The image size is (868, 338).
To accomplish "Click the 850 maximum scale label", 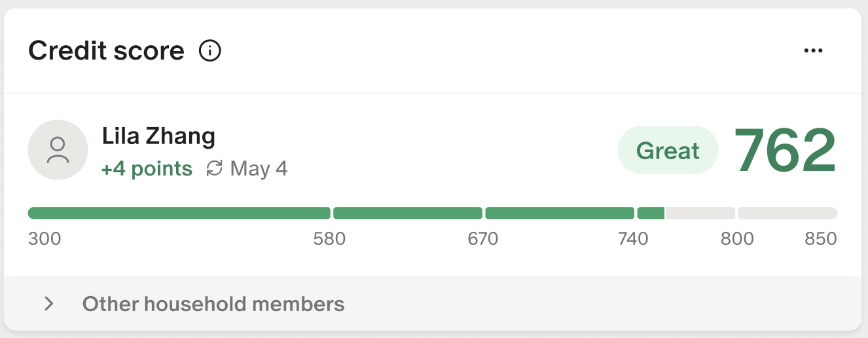I will click(821, 239).
